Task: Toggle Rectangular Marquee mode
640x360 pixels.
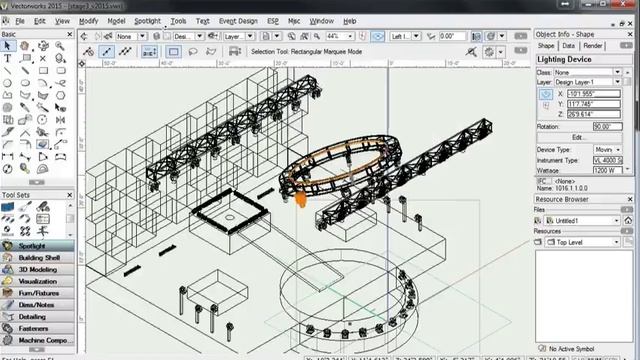Action: (x=173, y=51)
